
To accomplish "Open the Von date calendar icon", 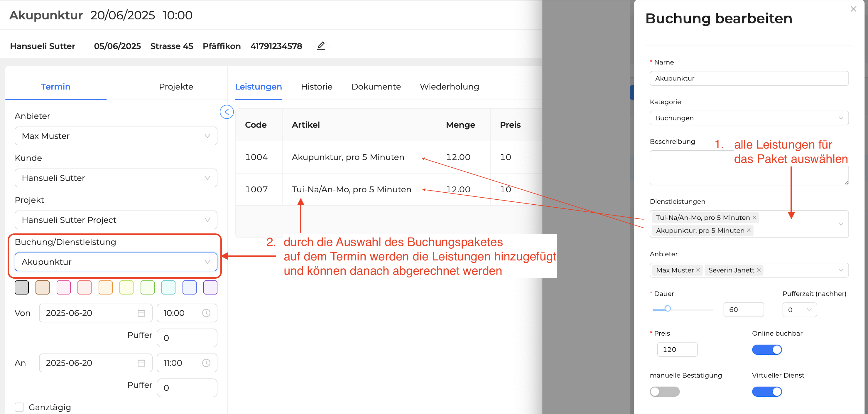I will [x=141, y=313].
